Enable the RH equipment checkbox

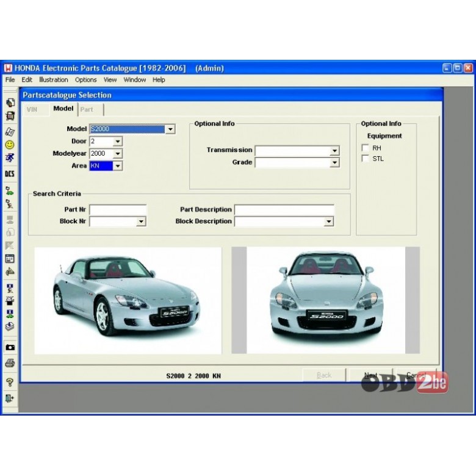tap(365, 148)
